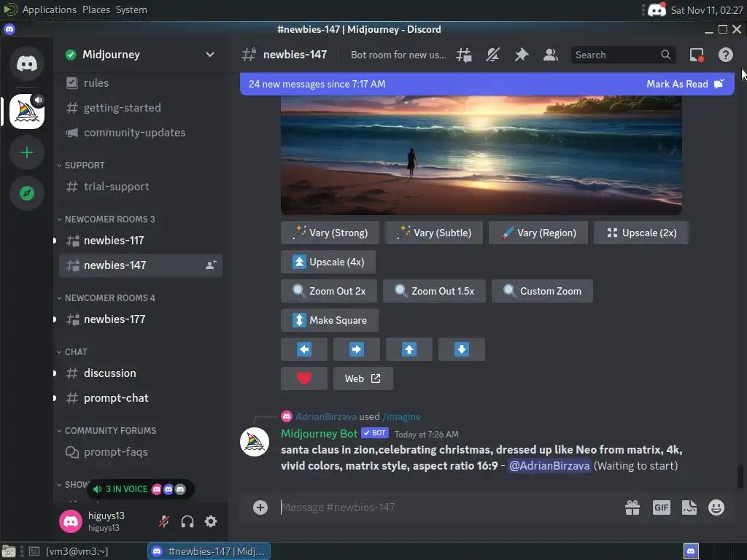Click the search magnifier icon
Image resolution: width=747 pixels, height=560 pixels.
point(665,55)
